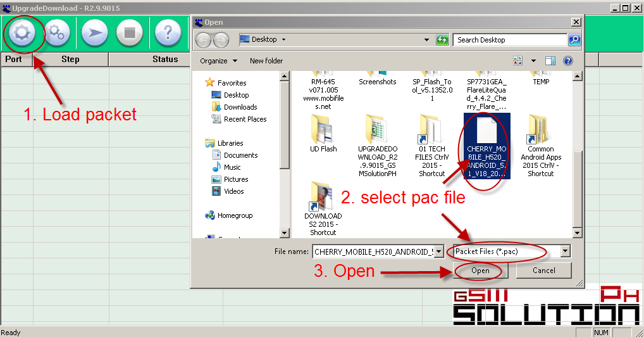Open the About question mark icon in toolbar
Image resolution: width=644 pixels, height=337 pixels.
tap(168, 32)
